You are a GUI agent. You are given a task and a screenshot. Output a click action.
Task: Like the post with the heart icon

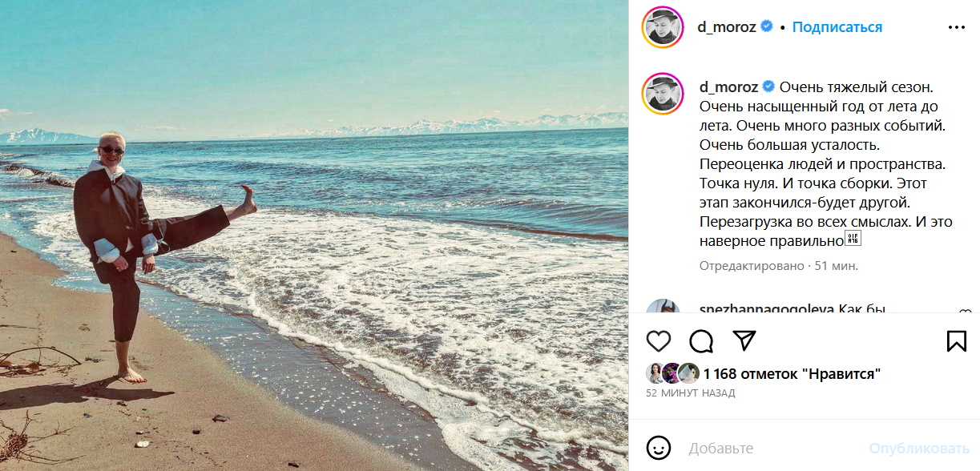click(x=659, y=341)
